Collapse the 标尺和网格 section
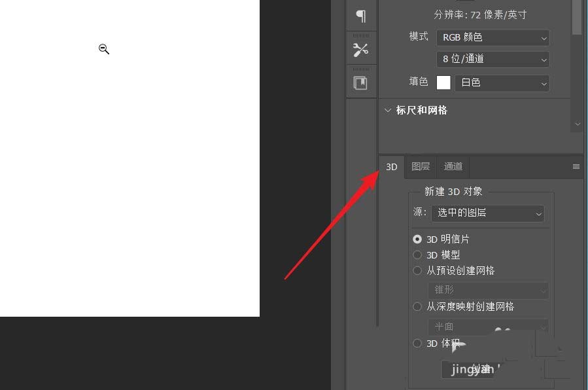 (x=388, y=110)
